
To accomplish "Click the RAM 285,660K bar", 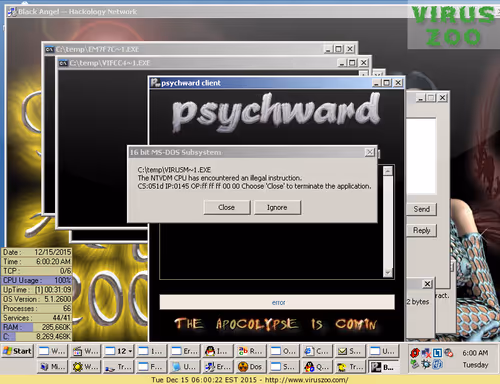I will coord(37,327).
